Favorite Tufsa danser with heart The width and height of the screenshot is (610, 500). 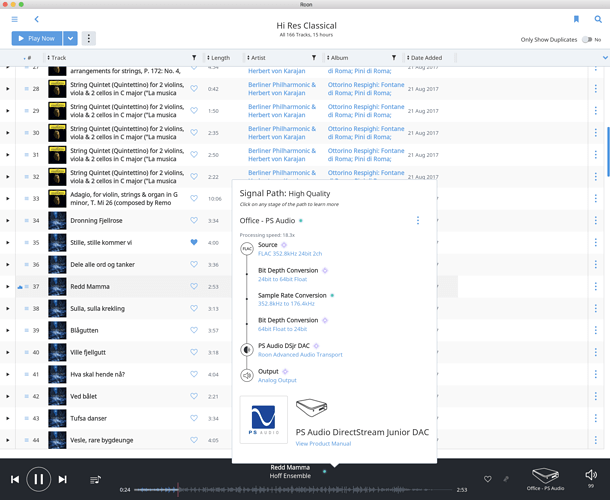[x=194, y=418]
